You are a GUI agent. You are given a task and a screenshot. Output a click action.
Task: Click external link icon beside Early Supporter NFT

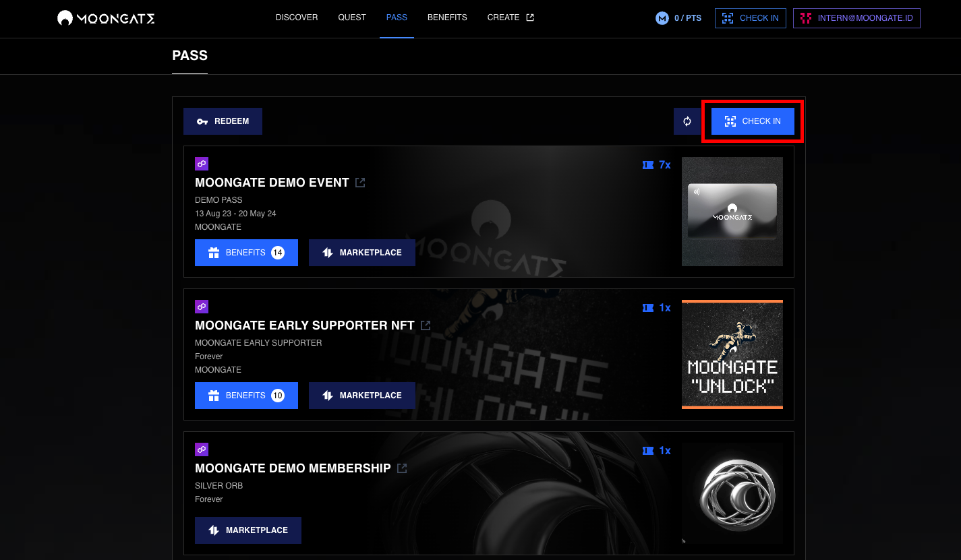pos(426,325)
